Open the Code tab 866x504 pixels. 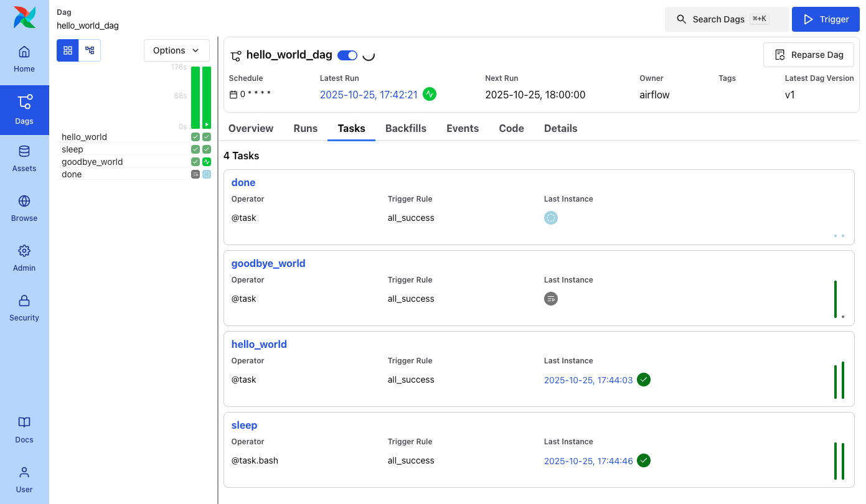point(511,129)
